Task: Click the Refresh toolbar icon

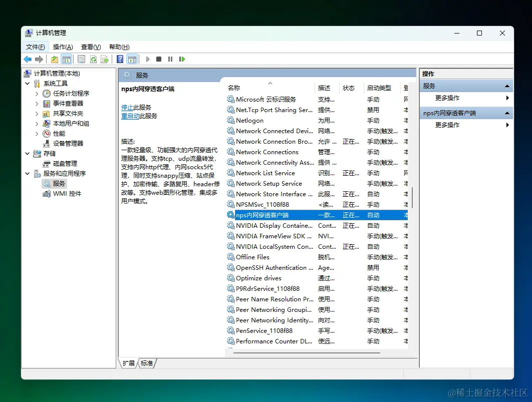Action: (93, 59)
